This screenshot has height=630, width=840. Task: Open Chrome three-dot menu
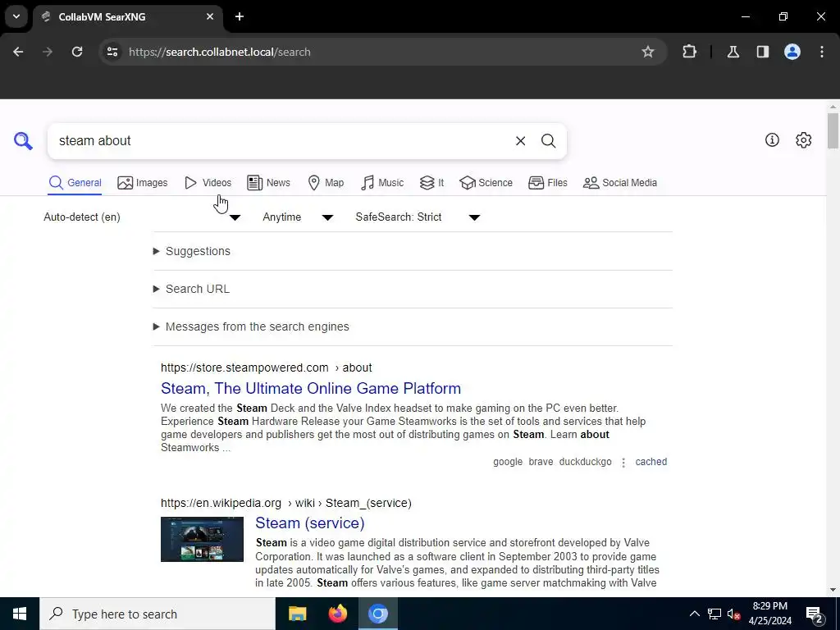pos(822,52)
